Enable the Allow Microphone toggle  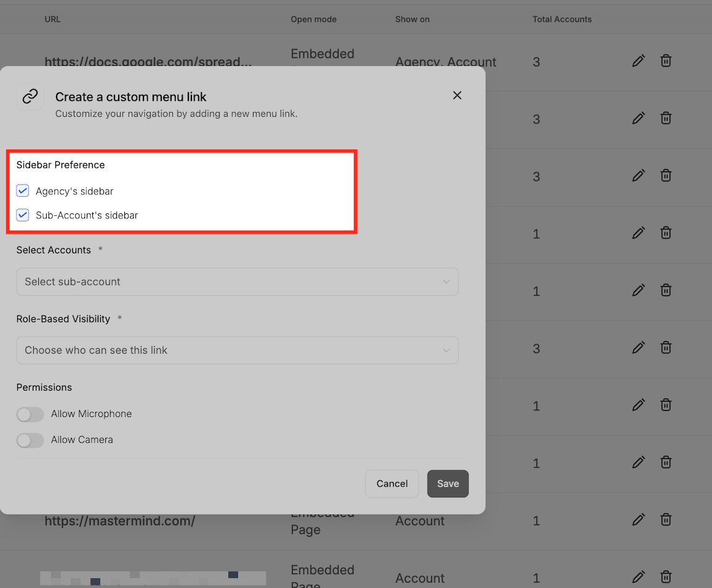coord(30,414)
